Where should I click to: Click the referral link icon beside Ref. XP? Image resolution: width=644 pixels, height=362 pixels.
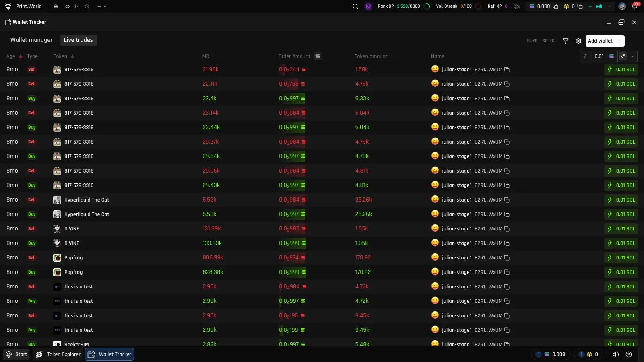coord(517,6)
